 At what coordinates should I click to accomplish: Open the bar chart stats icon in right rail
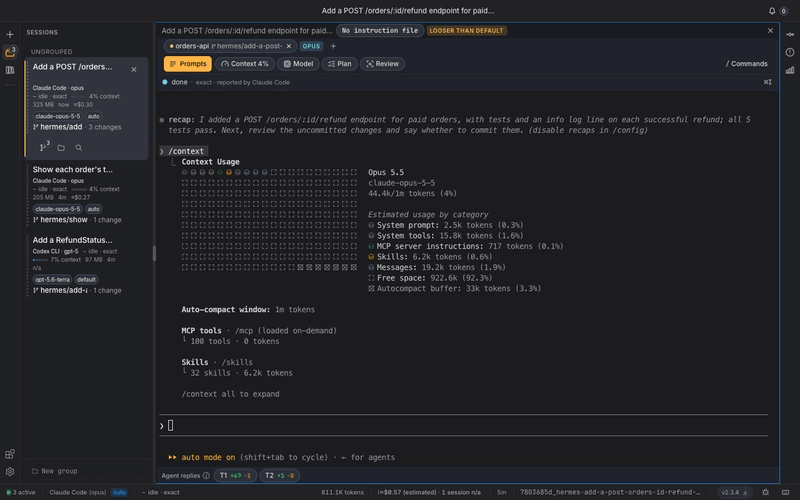click(x=790, y=70)
